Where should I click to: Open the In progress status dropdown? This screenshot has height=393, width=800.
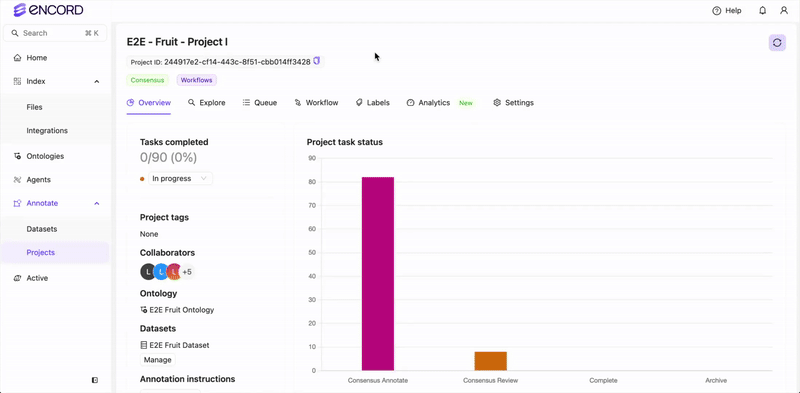coord(180,179)
